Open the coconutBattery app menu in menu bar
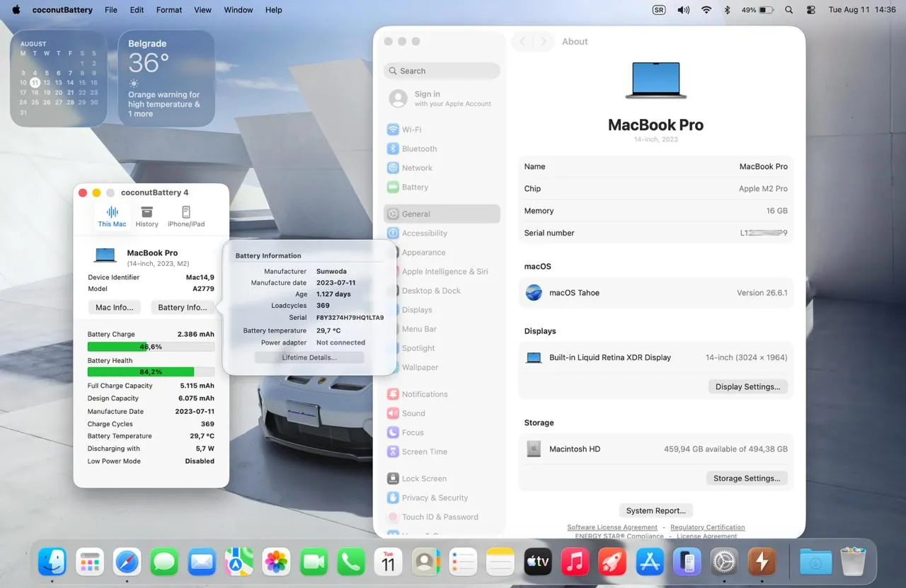906x588 pixels. tap(61, 10)
